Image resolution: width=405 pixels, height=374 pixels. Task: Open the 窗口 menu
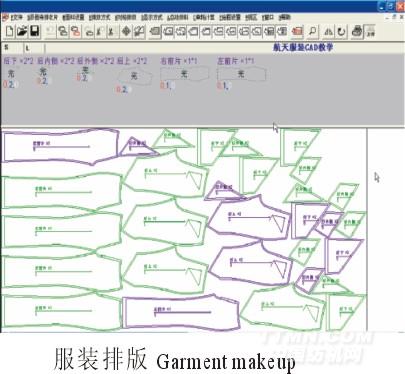click(x=268, y=17)
